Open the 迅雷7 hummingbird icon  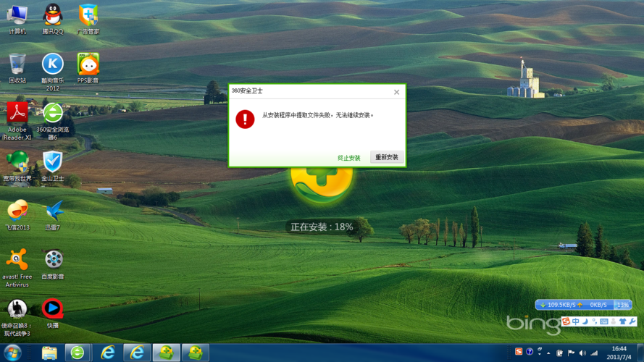tap(53, 215)
